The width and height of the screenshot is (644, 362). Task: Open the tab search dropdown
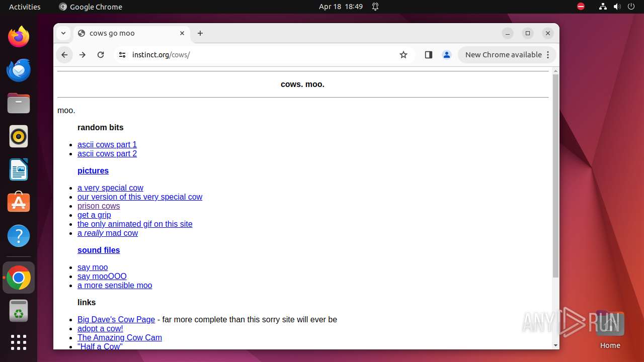pos(63,33)
